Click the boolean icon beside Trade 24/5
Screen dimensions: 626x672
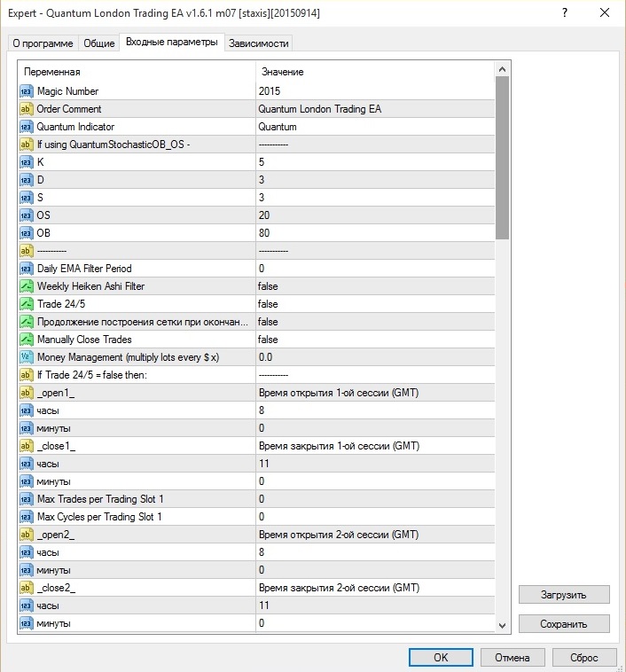26,304
